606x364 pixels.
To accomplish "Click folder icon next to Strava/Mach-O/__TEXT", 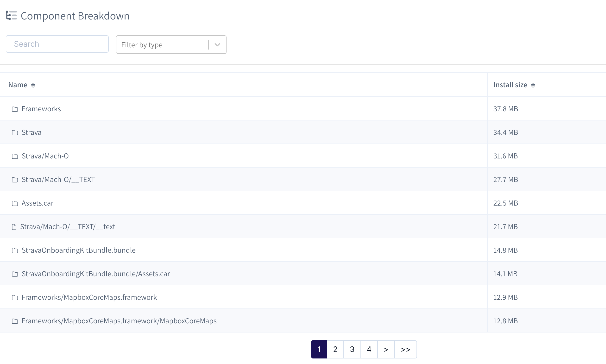I will coord(15,180).
